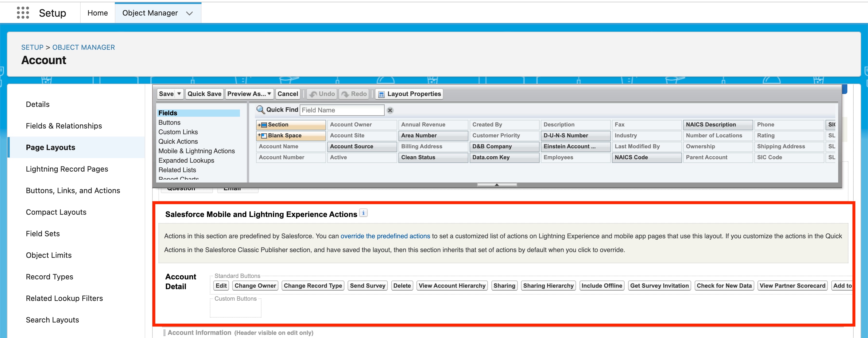Viewport: 868px width, 338px height.
Task: Click the Include Offline button
Action: [602, 286]
